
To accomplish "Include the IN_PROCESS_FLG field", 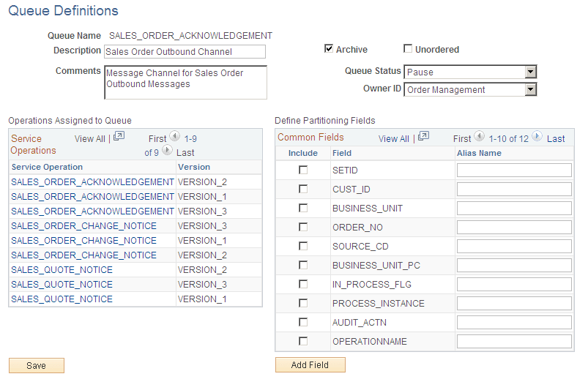I will pyautogui.click(x=303, y=285).
